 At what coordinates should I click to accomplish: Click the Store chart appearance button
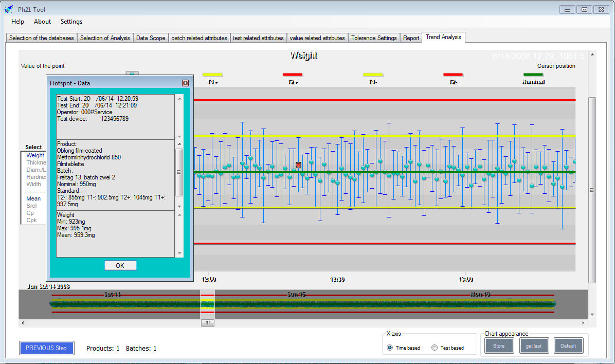[499, 346]
